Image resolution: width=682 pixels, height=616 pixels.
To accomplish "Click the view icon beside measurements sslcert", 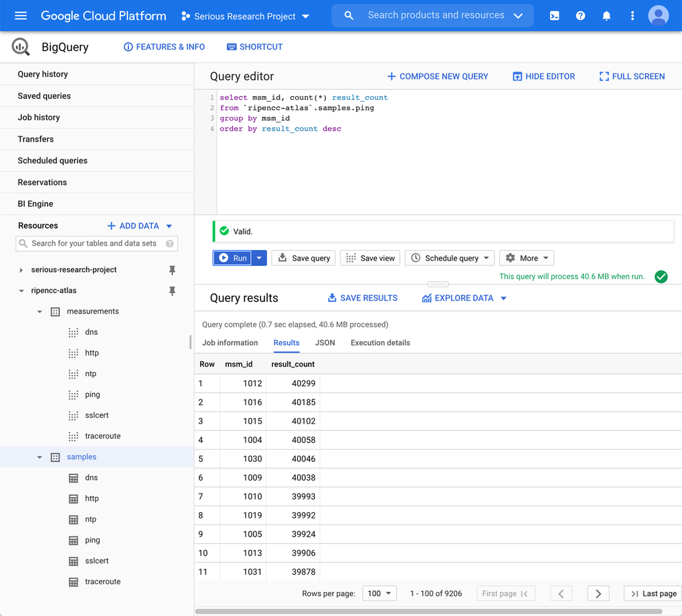I will point(74,415).
